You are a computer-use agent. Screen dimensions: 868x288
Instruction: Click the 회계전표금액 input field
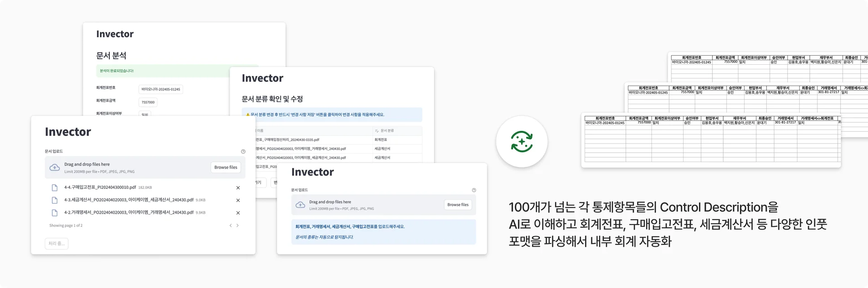[x=148, y=102]
